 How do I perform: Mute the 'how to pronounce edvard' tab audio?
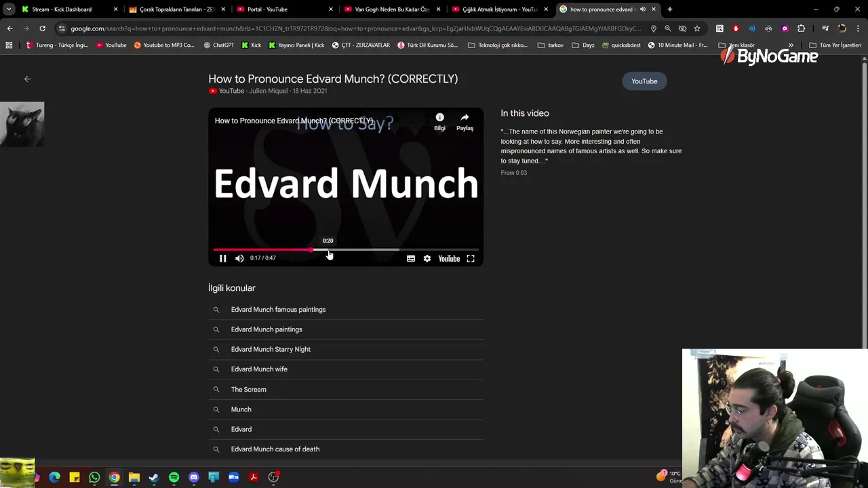point(642,9)
